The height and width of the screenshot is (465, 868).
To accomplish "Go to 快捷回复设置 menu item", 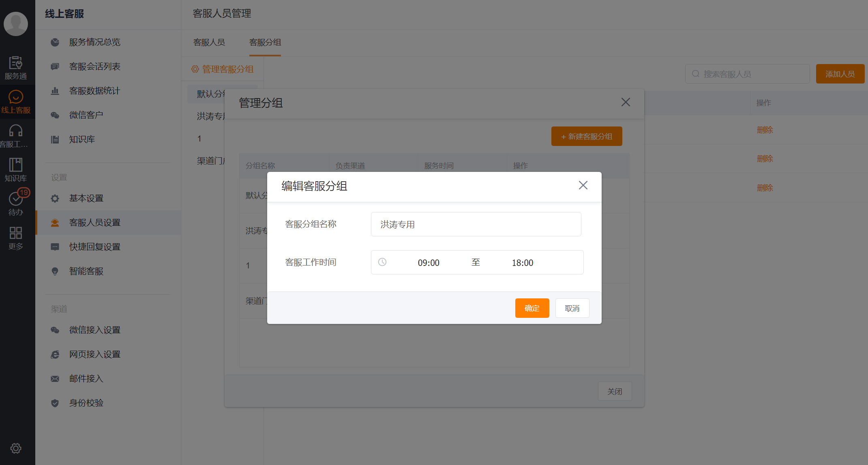I will pyautogui.click(x=94, y=247).
